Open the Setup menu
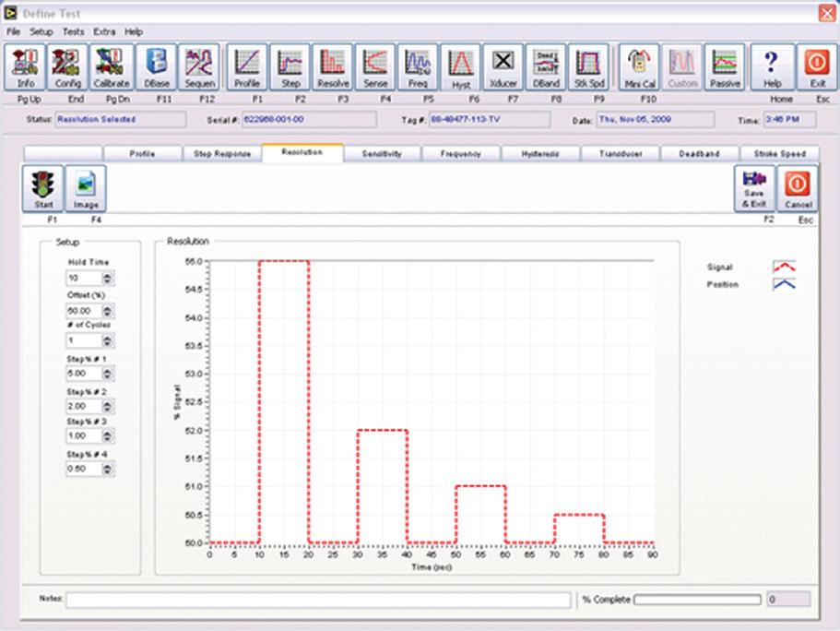Image resolution: width=840 pixels, height=631 pixels. 41,31
